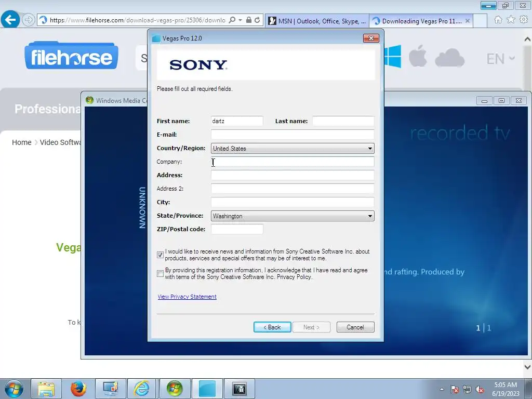This screenshot has width=532, height=399.
Task: Open the EN language dropdown
Action: point(501,59)
